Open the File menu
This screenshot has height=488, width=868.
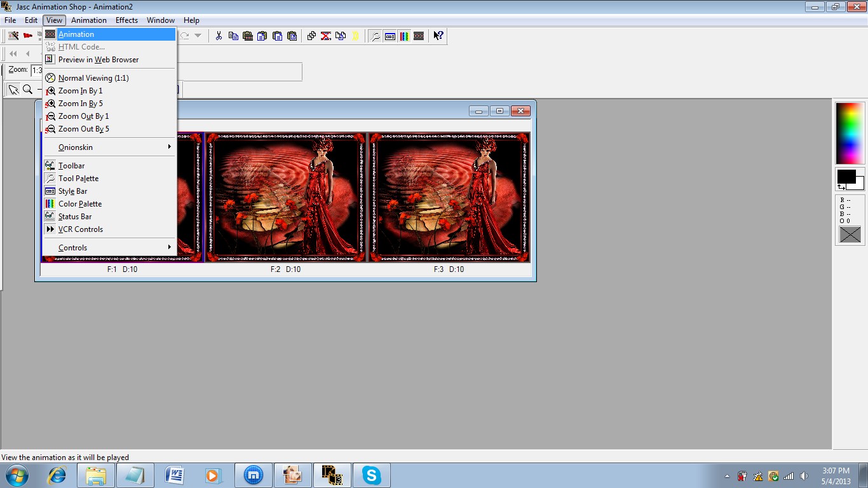click(10, 20)
